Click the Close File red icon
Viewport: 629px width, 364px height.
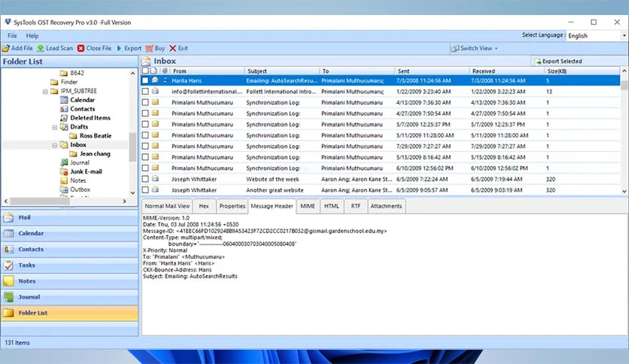coord(81,48)
